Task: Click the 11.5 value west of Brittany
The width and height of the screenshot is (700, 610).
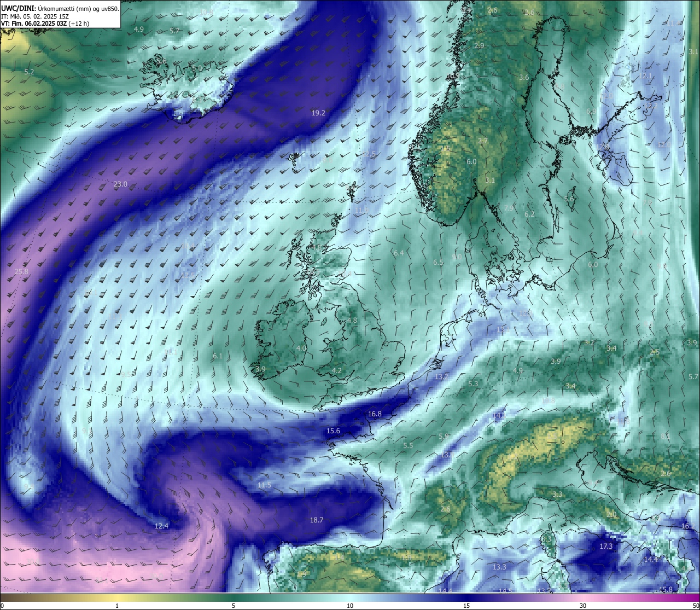Action: coord(264,485)
